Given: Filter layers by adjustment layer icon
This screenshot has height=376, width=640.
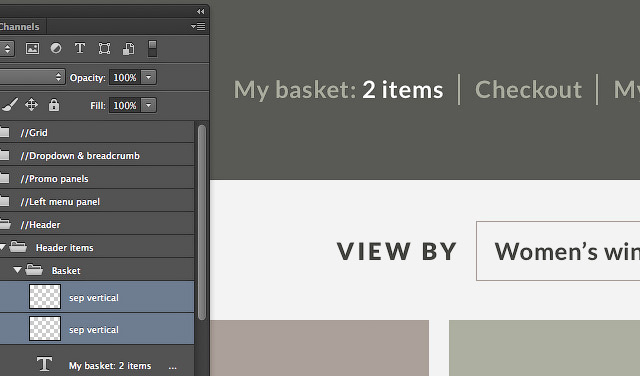Looking at the screenshot, I should [56, 48].
